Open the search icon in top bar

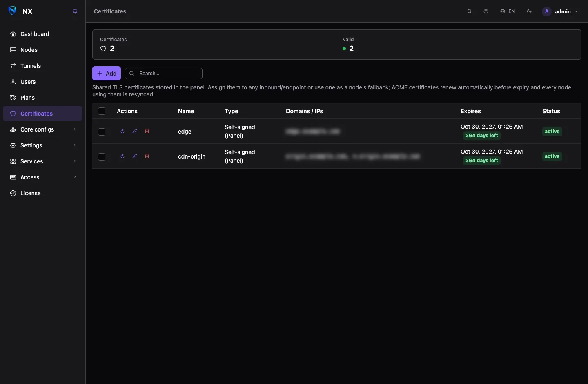[470, 11]
